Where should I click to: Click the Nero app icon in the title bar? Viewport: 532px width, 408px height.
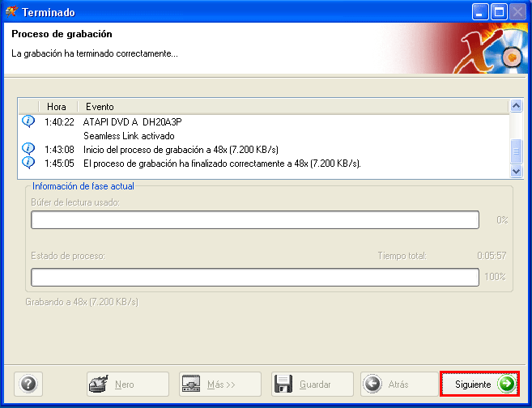11,12
